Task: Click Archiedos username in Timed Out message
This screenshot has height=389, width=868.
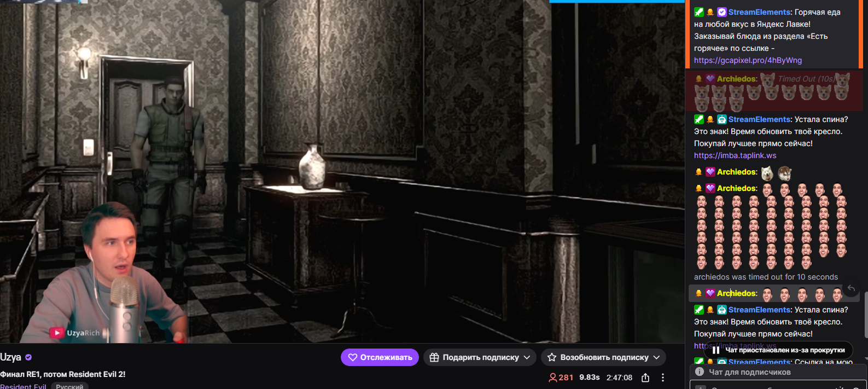Action: [x=736, y=79]
